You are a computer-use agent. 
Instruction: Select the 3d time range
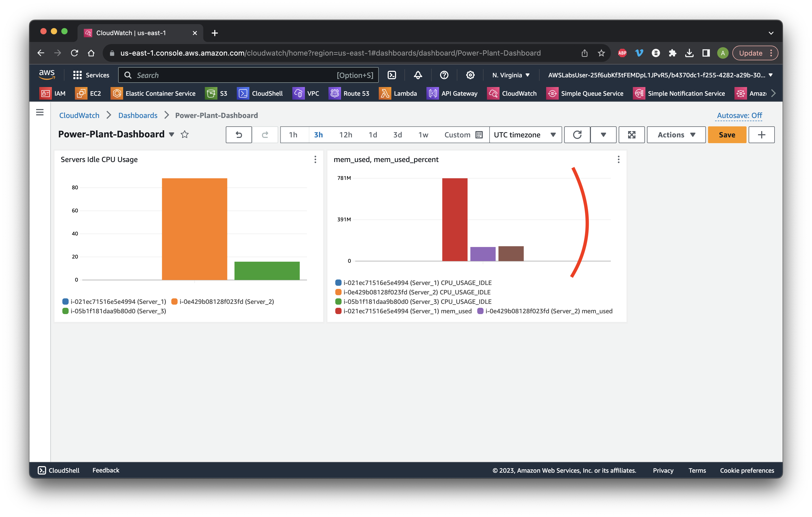pyautogui.click(x=398, y=135)
